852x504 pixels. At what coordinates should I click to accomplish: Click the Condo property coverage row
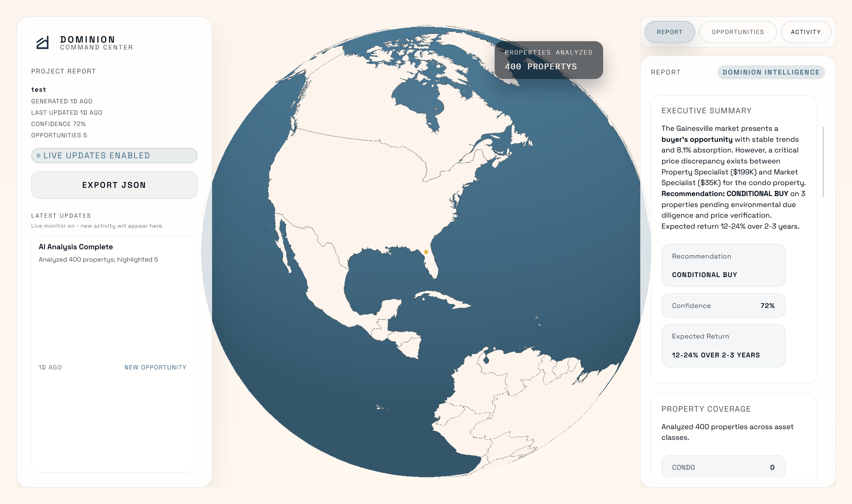(723, 467)
